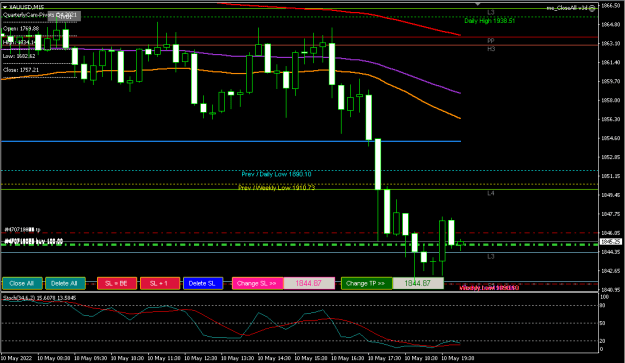
Task: Click the blue horizontal level line
Action: [231, 141]
